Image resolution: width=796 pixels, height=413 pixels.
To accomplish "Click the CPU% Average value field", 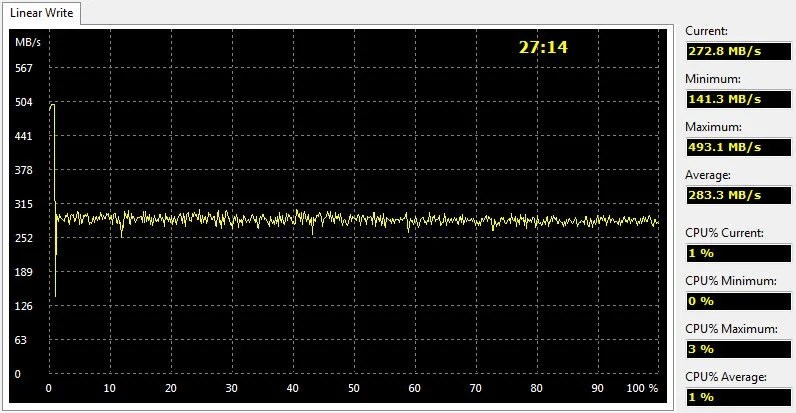I will click(x=739, y=397).
